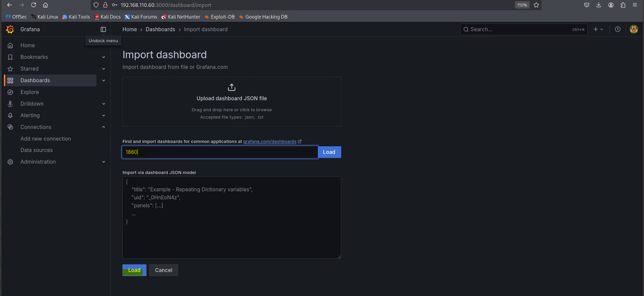Viewport: 644px width, 296px height.
Task: Bookmark this page with the star icon
Action: 536,5
